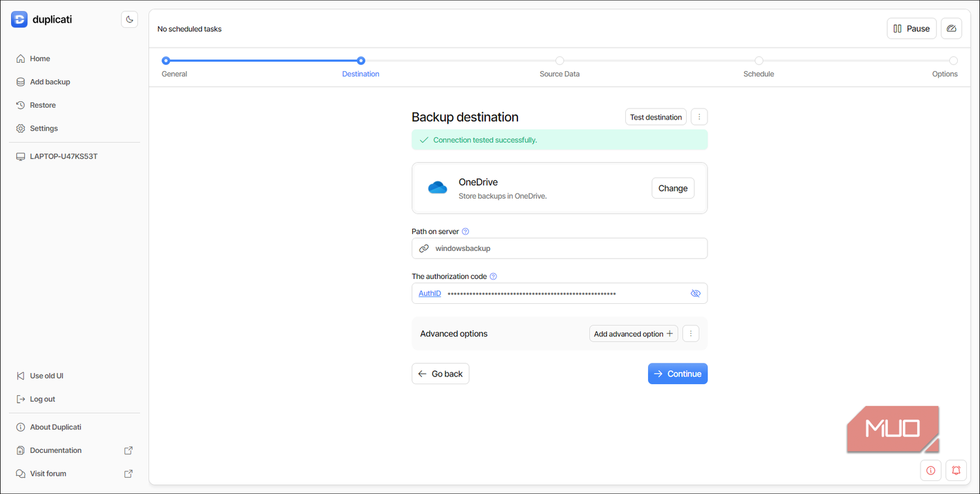The image size is (980, 494).
Task: Go to the General wizard step
Action: click(x=174, y=67)
